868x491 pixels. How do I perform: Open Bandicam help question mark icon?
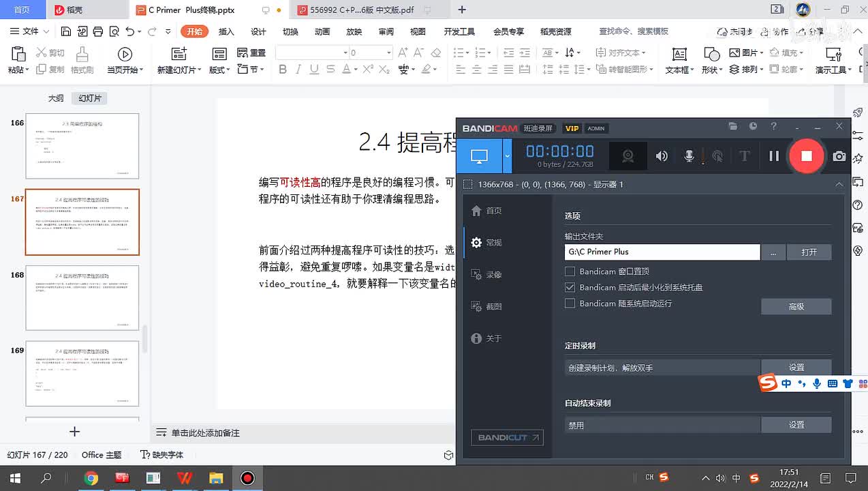coord(773,127)
